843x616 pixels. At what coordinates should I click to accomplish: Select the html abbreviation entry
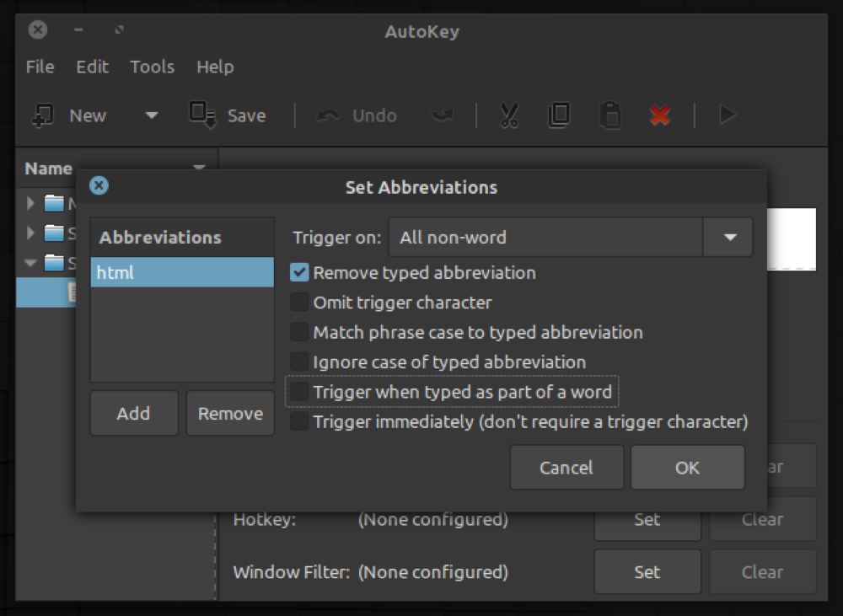tap(182, 272)
